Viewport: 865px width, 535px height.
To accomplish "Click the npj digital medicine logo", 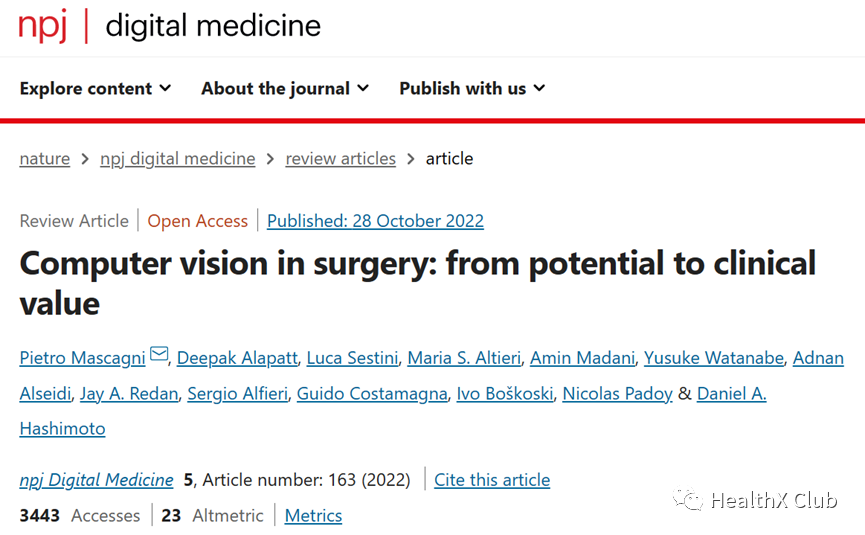I will click(x=169, y=26).
